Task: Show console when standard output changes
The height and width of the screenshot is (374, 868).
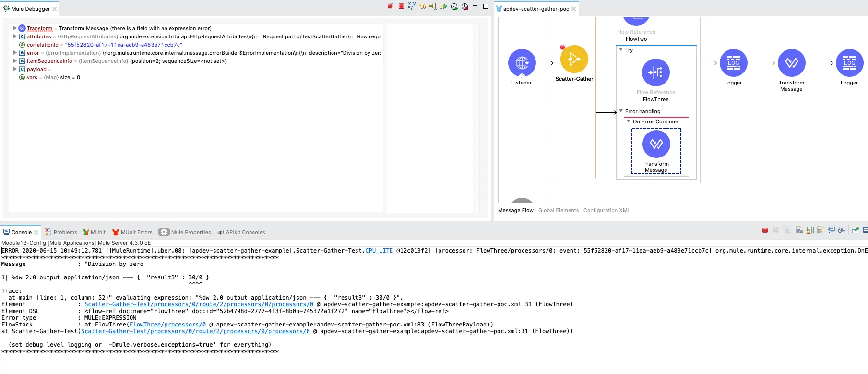Action: coord(831,230)
